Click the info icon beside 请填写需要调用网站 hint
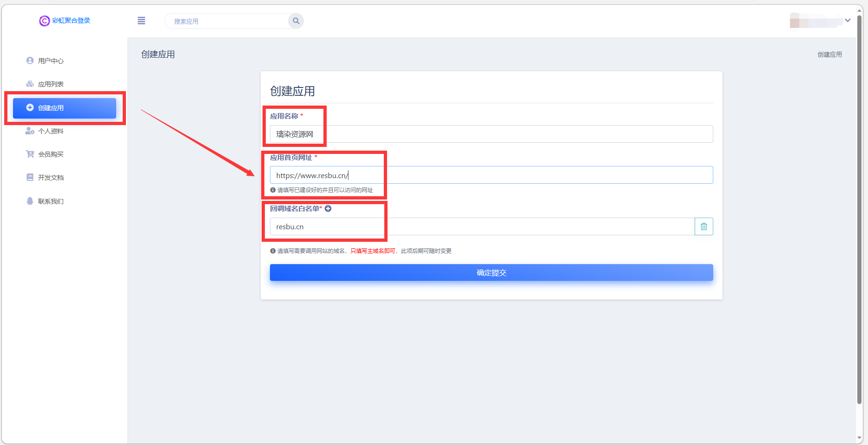The image size is (868, 445). coord(273,251)
